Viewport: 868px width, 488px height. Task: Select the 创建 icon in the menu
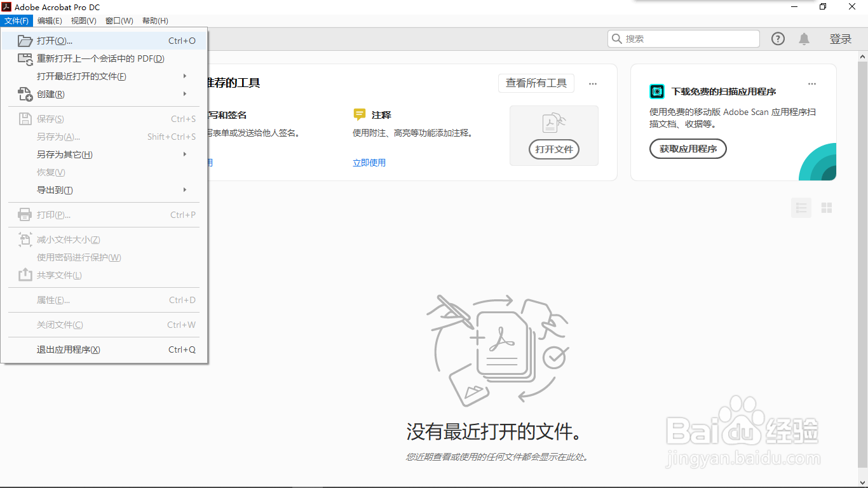point(25,93)
